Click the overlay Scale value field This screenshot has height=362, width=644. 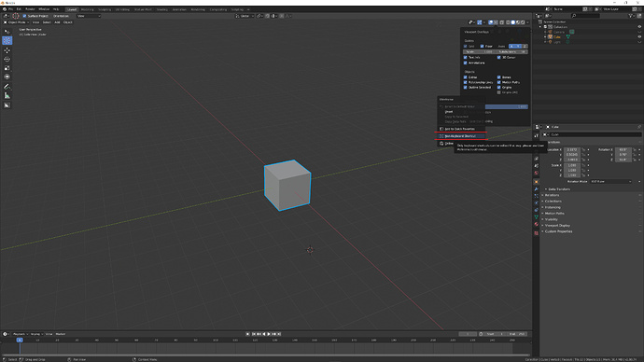point(479,52)
